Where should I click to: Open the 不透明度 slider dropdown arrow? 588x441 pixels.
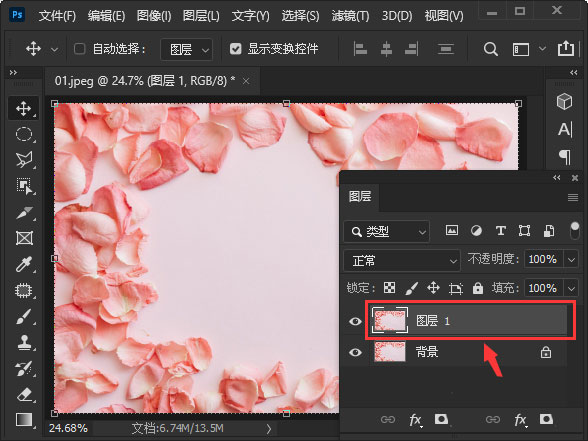pos(571,260)
